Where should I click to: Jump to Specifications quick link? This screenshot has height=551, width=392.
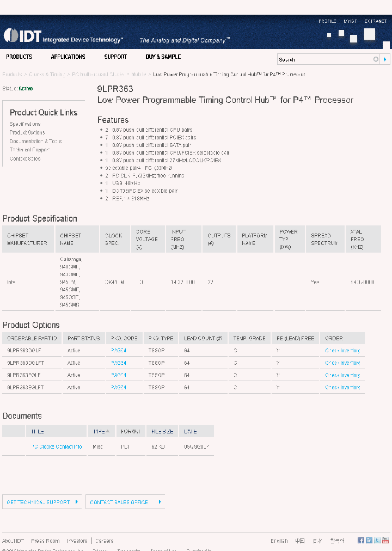(25, 124)
